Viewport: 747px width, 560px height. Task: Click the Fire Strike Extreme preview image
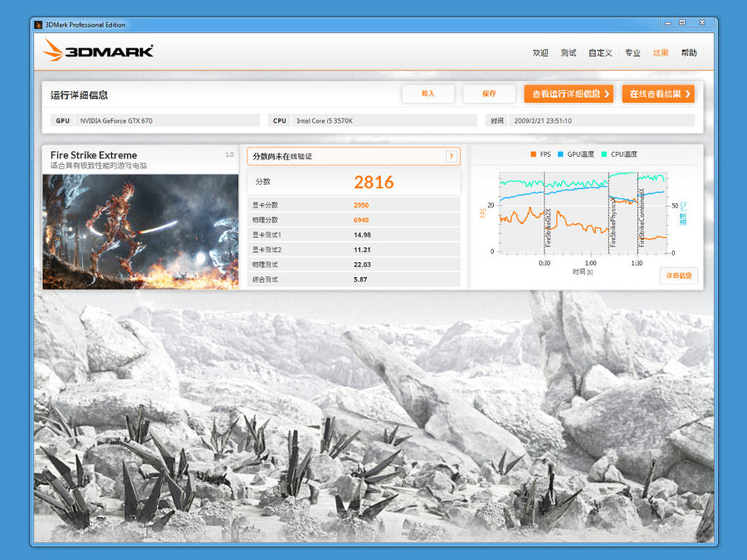pyautogui.click(x=140, y=231)
